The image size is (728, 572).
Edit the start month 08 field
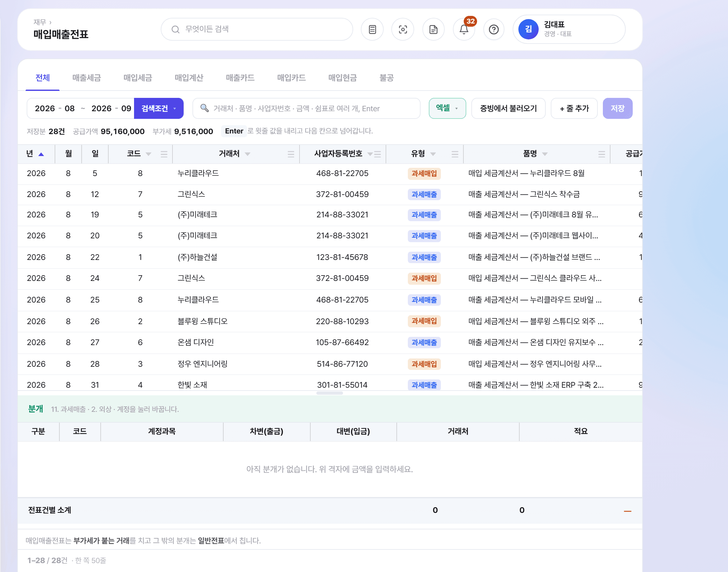click(x=70, y=108)
